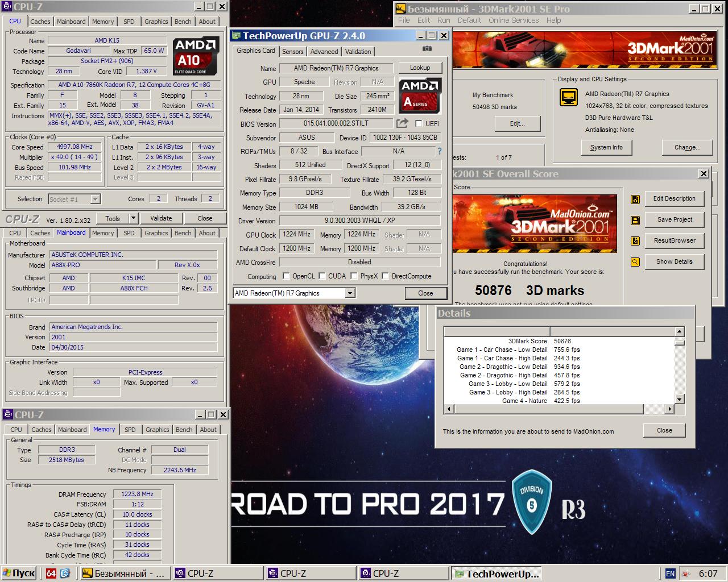Viewport: 728px width, 582px height.
Task: Open the Windows Start (Пуск) button
Action: [x=19, y=573]
